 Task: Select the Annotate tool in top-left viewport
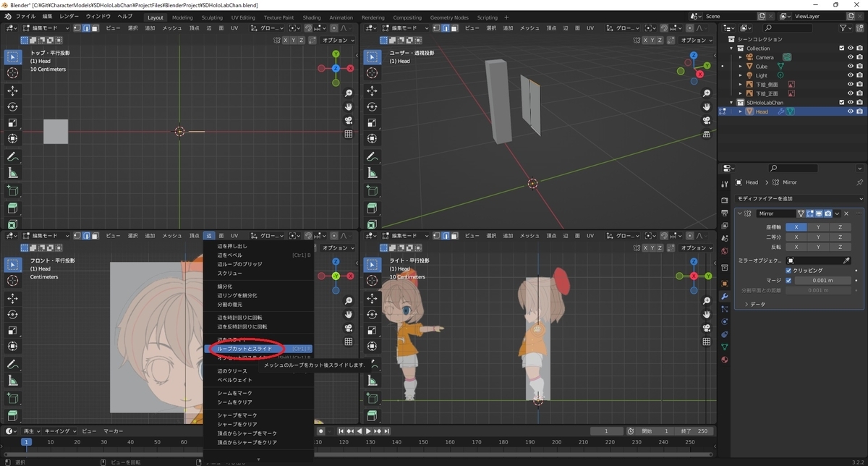13,156
